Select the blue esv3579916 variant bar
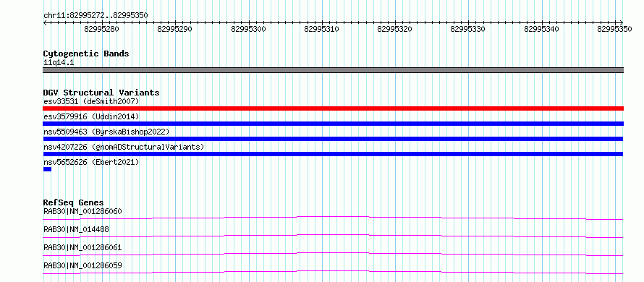The image size is (644, 282). click(x=333, y=124)
